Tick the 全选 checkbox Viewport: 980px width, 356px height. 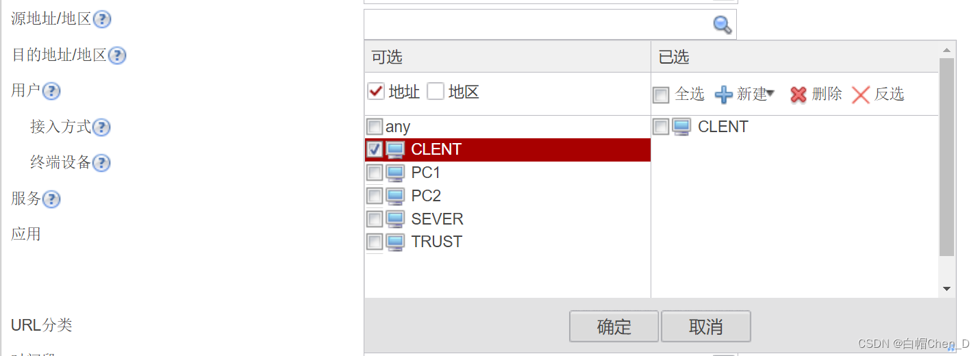pos(661,95)
